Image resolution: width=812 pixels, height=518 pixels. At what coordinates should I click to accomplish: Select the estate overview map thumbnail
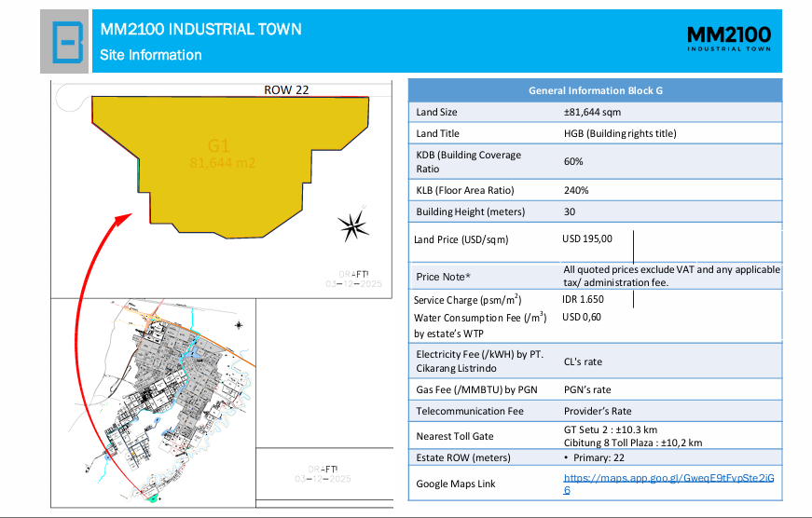click(x=153, y=402)
